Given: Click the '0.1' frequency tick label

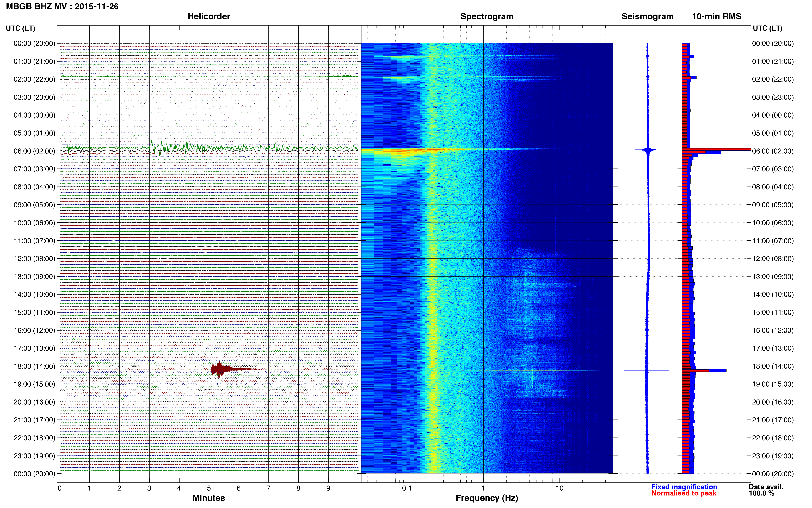Looking at the screenshot, I should pos(407,488).
